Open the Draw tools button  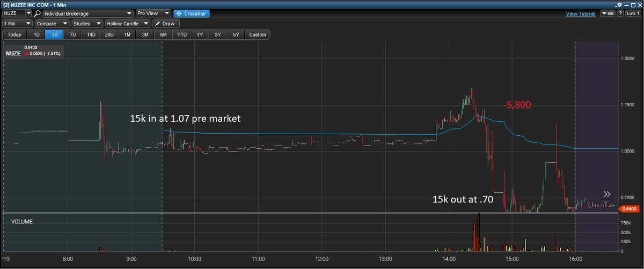point(166,24)
